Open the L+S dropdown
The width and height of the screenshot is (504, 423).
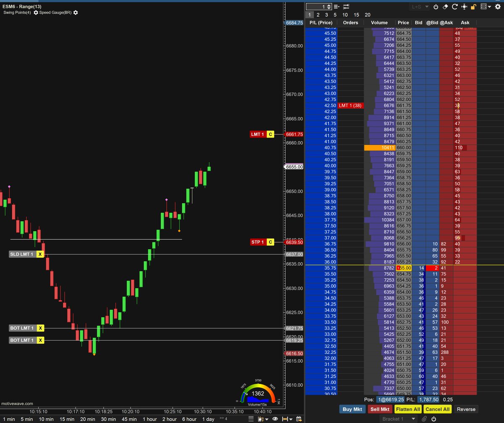420,7
